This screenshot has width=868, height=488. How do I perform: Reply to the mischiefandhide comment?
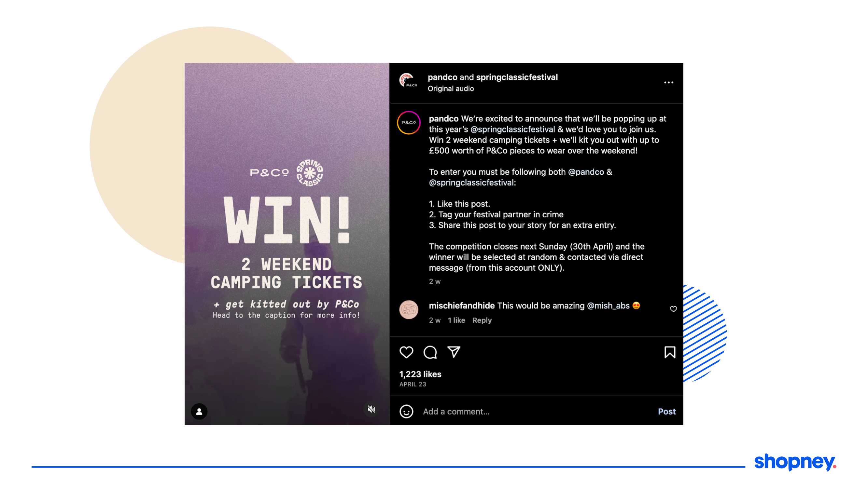pyautogui.click(x=482, y=320)
